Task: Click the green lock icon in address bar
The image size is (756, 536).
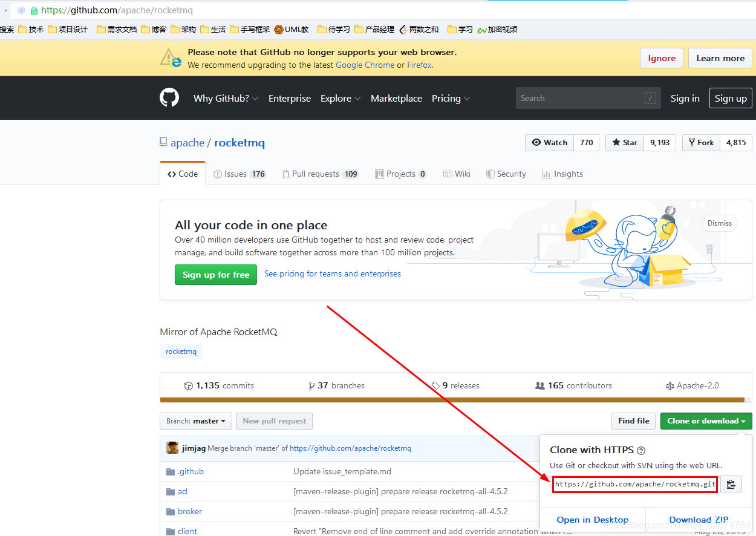Action: pyautogui.click(x=34, y=10)
